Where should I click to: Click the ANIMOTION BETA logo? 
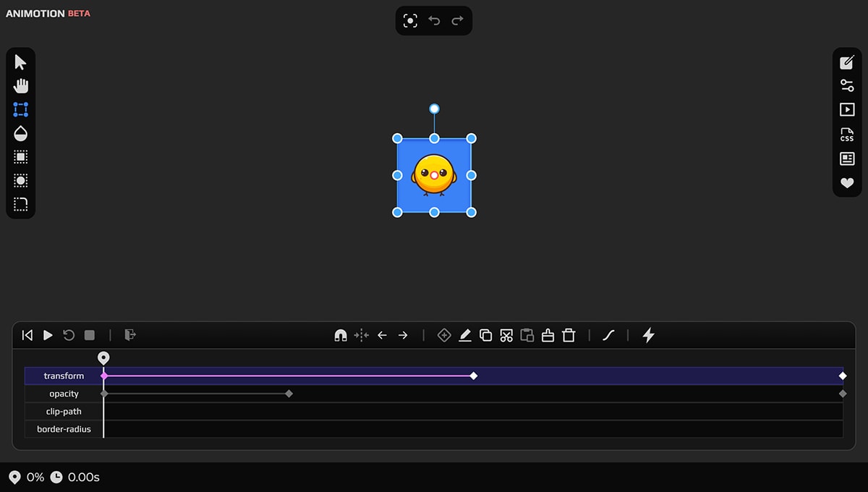point(48,13)
